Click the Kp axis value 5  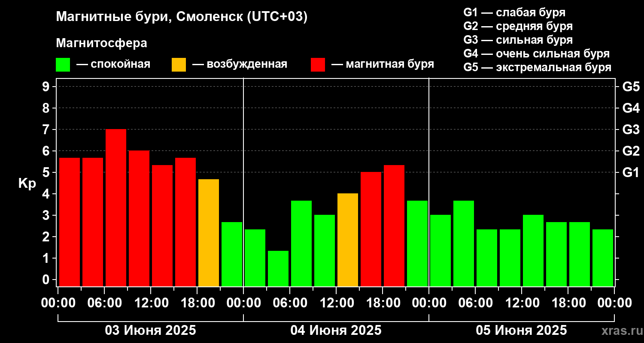47,172
